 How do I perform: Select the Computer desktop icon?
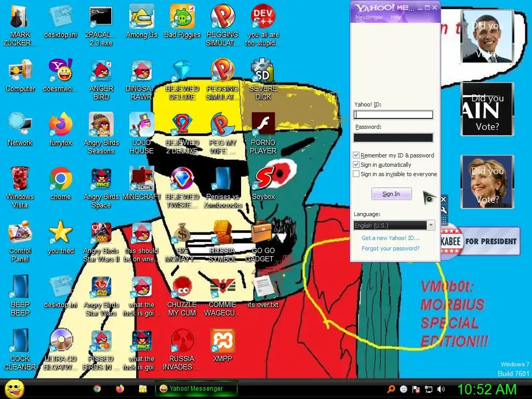click(x=20, y=75)
